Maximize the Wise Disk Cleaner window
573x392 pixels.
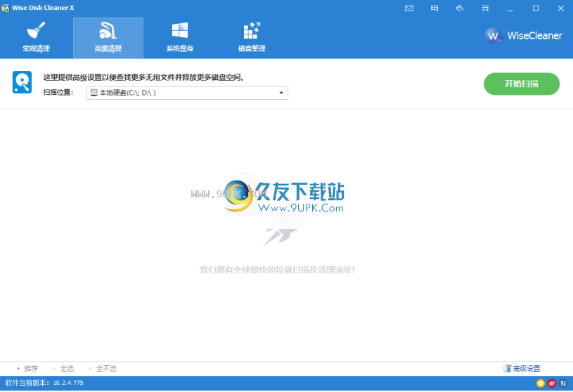535,8
